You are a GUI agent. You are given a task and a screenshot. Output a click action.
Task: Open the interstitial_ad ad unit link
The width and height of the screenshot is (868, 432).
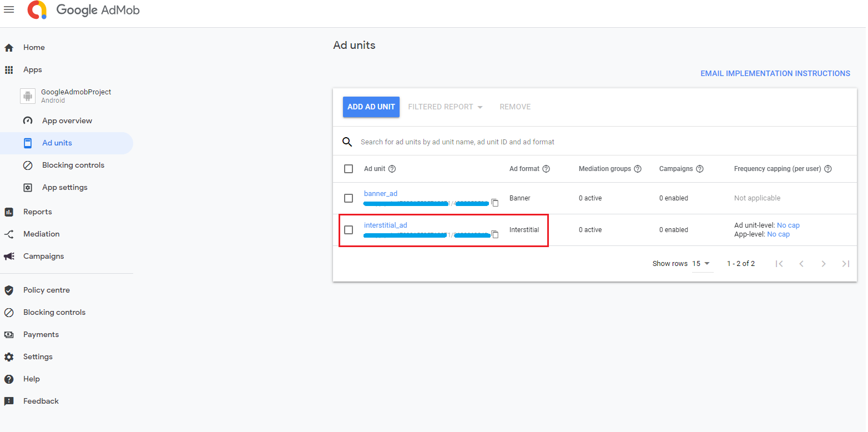[x=386, y=225]
